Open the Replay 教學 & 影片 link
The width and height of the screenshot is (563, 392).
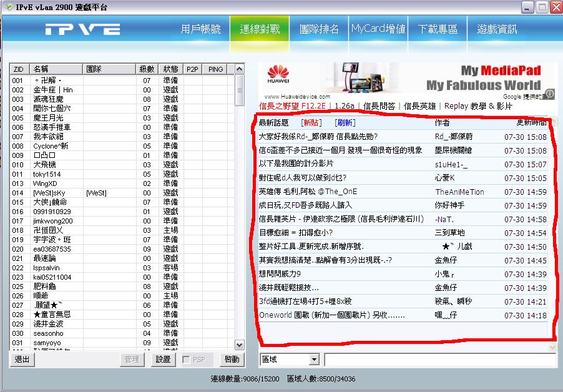click(x=478, y=106)
